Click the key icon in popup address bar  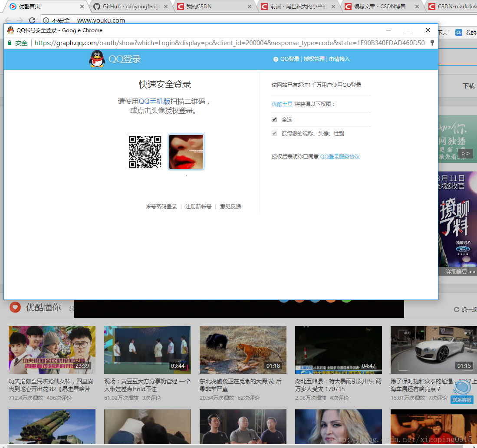coord(432,43)
